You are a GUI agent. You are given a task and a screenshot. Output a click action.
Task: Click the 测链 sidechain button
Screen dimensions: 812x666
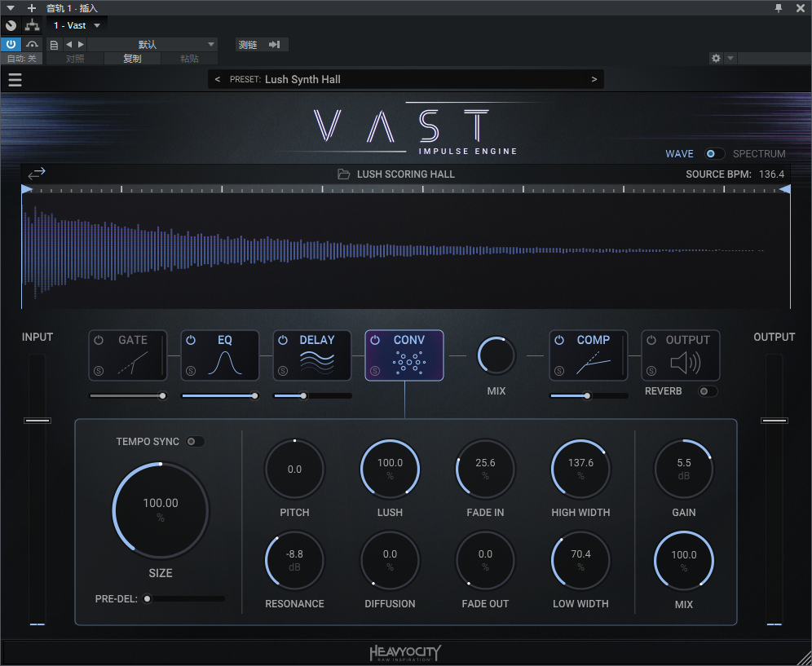point(248,45)
